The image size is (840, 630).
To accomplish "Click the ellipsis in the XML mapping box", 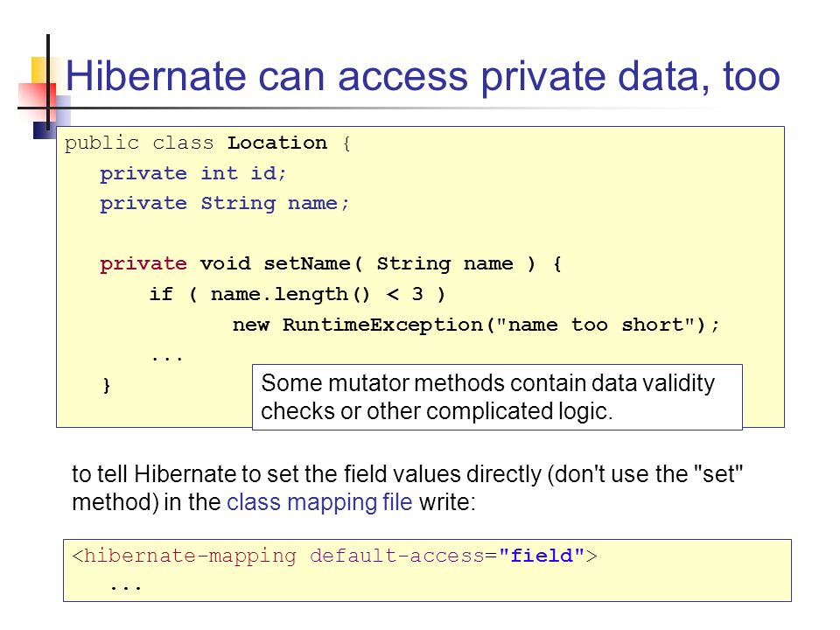I will (125, 588).
